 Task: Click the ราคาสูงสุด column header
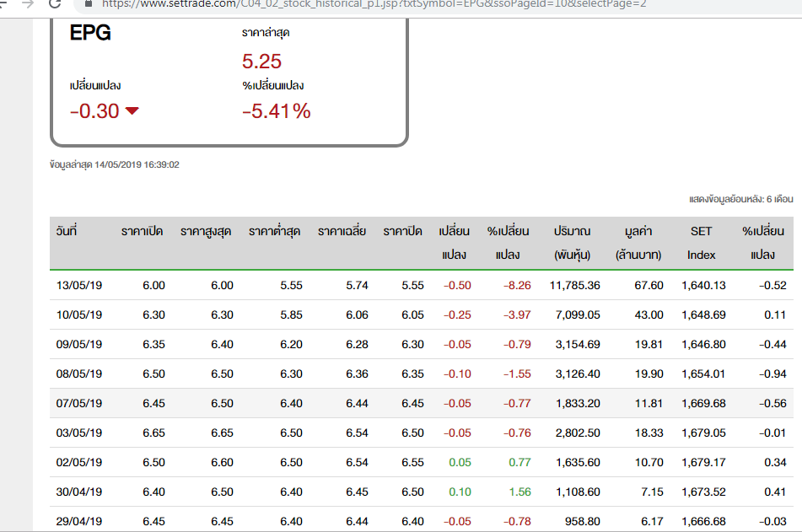tap(206, 232)
